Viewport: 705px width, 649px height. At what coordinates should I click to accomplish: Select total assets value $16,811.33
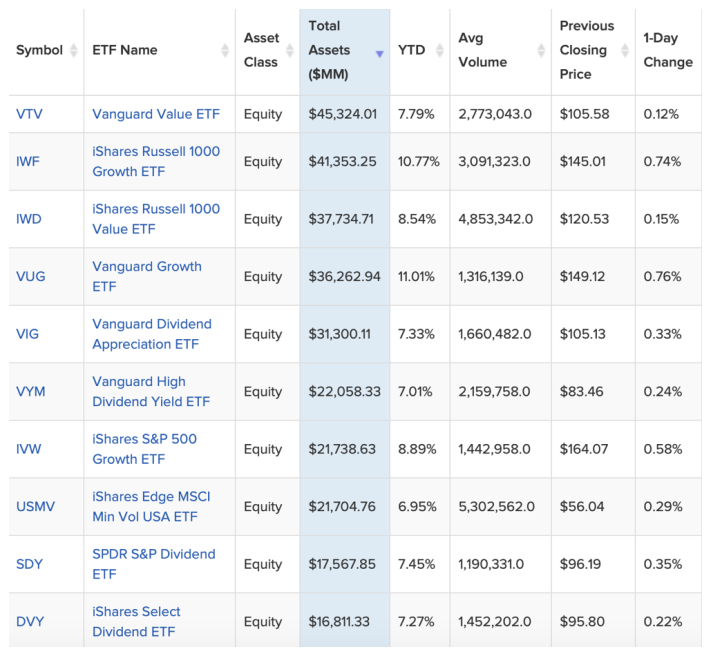[339, 622]
